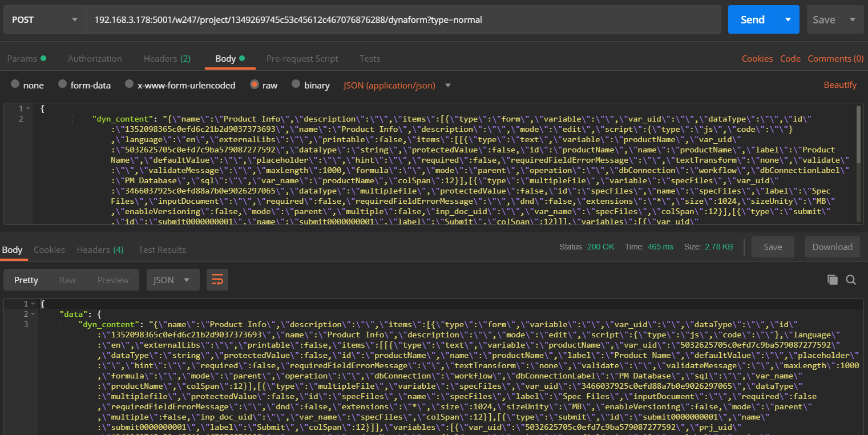Open the Cookies link at the right
This screenshot has width=868, height=435.
pyautogui.click(x=757, y=58)
